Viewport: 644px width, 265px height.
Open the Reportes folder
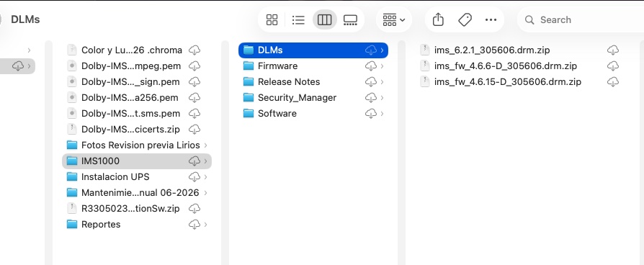click(x=137, y=225)
